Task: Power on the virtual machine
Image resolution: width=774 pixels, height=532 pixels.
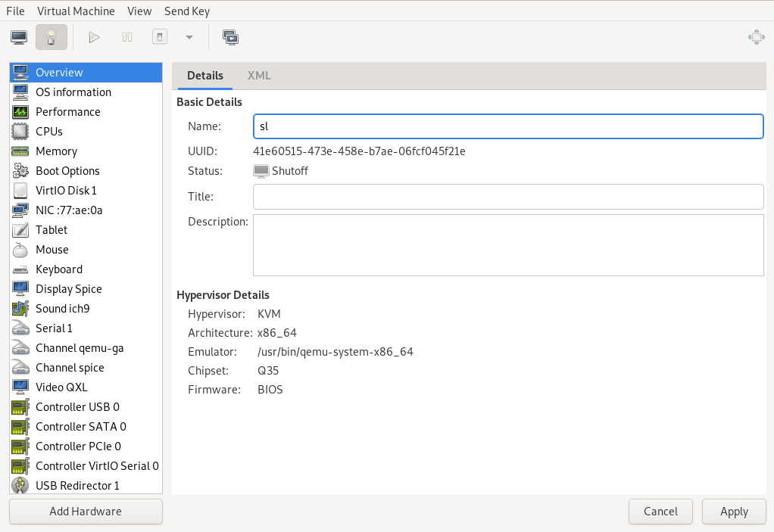Action: click(94, 37)
